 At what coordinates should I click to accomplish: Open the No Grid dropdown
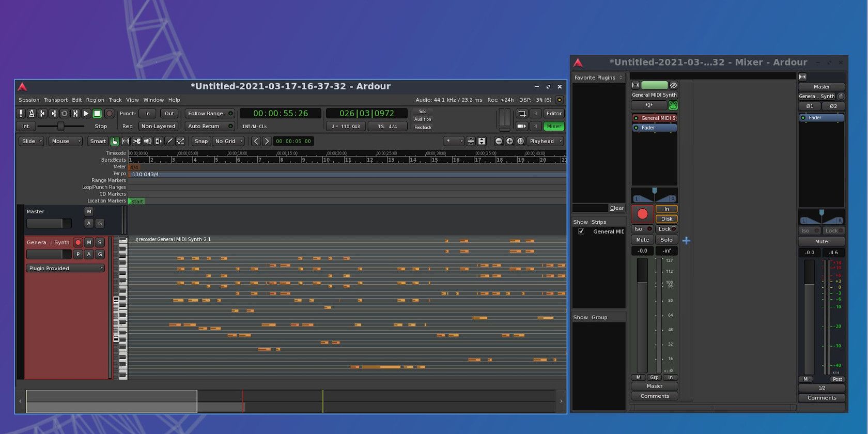(228, 141)
